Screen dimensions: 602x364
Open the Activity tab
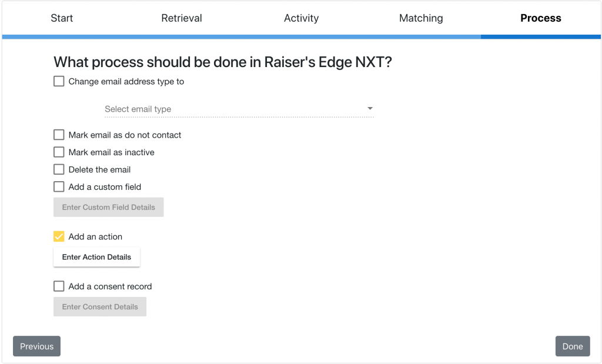click(x=301, y=18)
